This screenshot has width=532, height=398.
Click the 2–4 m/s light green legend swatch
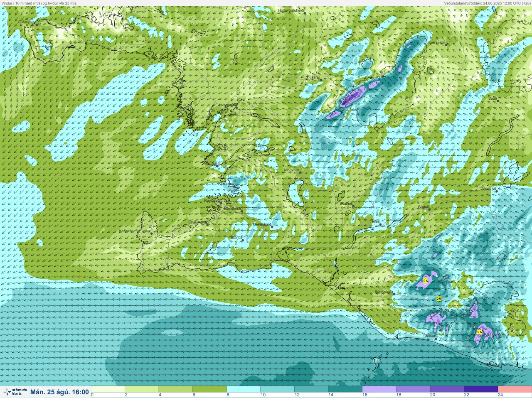[x=142, y=389]
